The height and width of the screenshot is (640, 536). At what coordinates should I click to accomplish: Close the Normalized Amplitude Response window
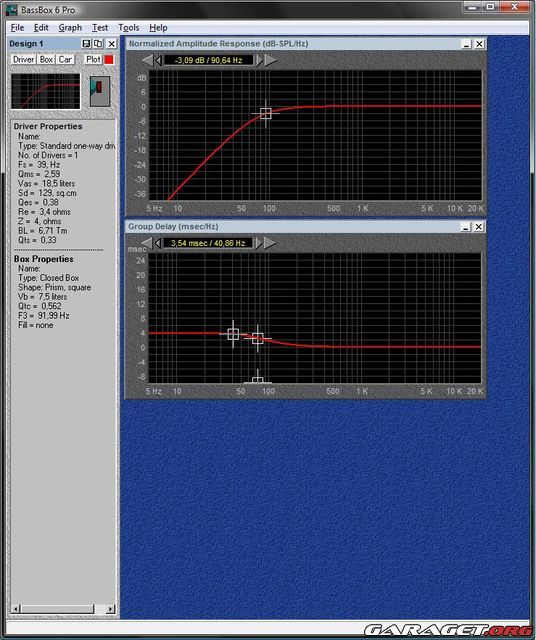point(480,44)
